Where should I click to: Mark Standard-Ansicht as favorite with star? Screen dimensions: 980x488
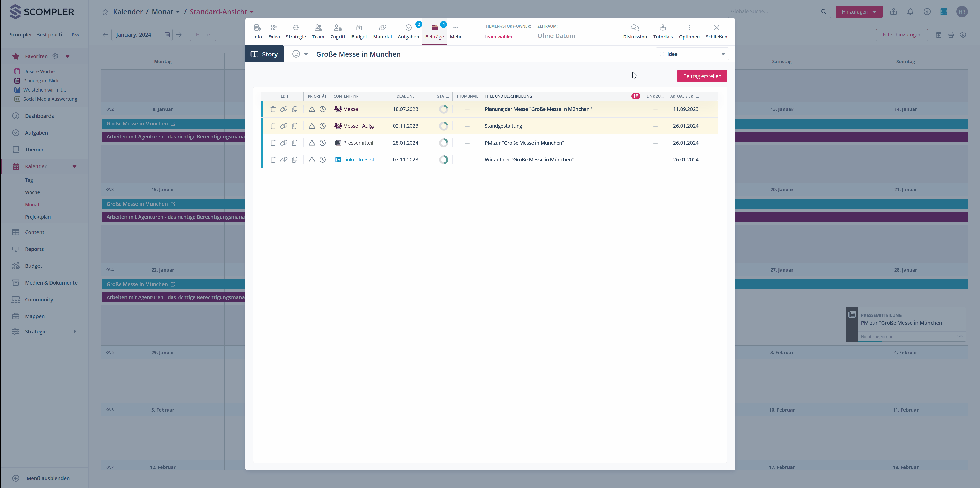[x=105, y=12]
